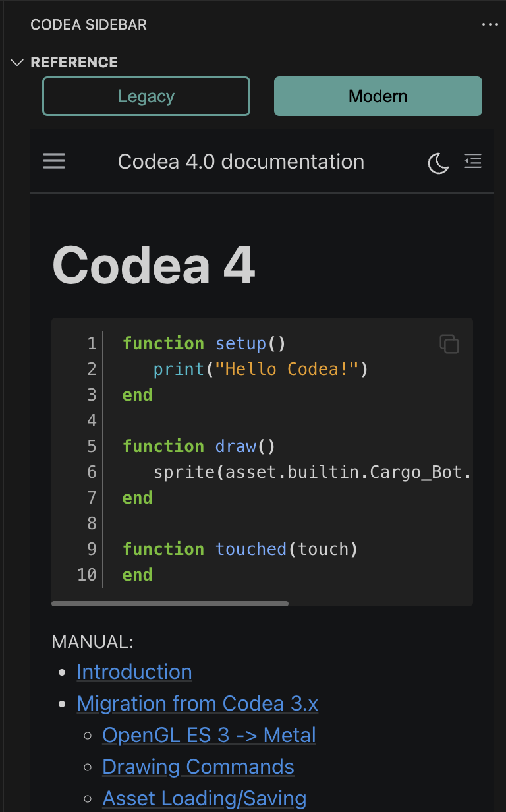Click the REFERENCE section header label
The image size is (506, 812).
point(74,62)
